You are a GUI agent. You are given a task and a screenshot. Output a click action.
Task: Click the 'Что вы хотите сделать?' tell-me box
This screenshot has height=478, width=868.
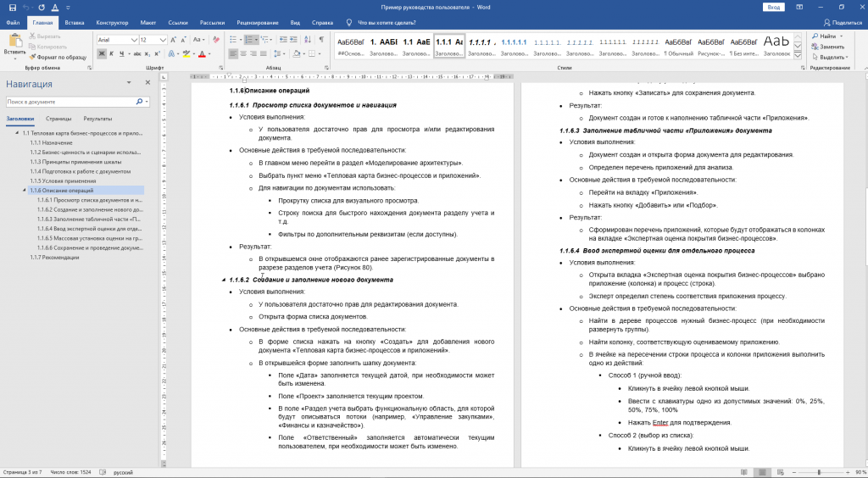[x=387, y=23]
